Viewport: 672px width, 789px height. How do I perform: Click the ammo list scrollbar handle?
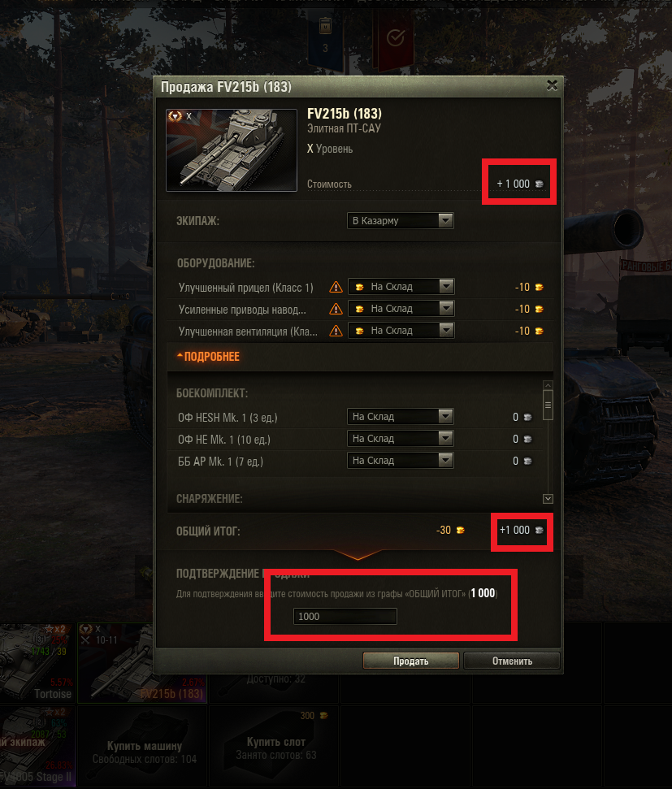coord(548,405)
